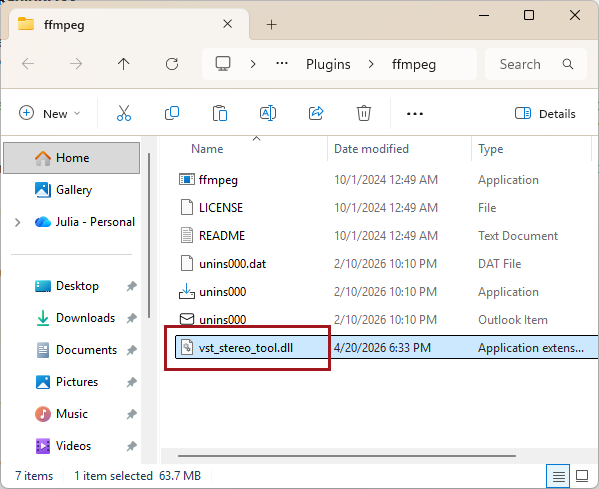Screen dimensions: 599x489
Task: Refresh the current folder view
Action: [172, 64]
